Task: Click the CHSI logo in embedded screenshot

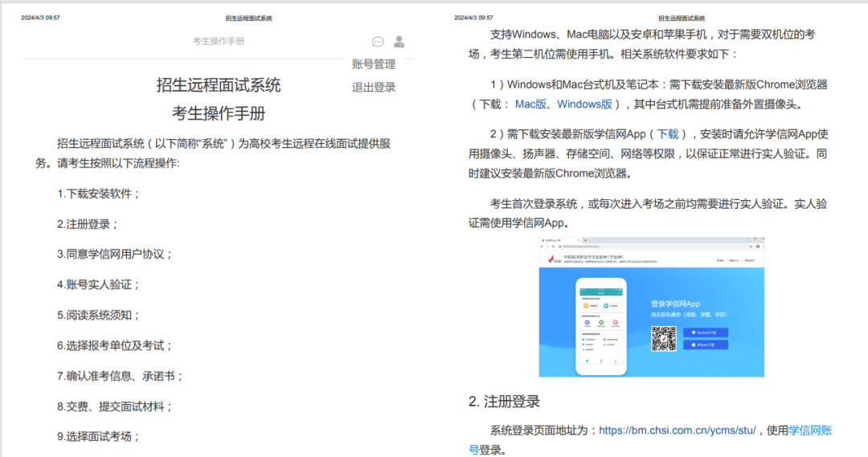Action: pos(555,259)
